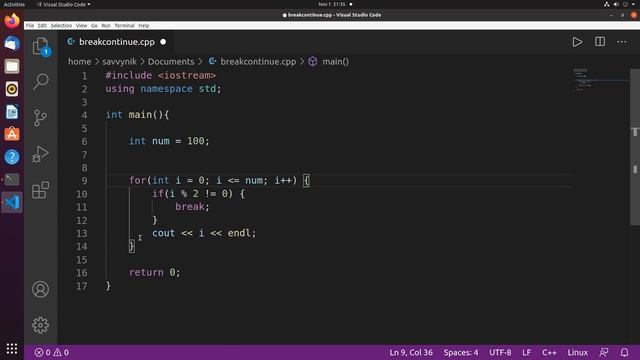The width and height of the screenshot is (640, 360).
Task: Place cursor on return 0 line
Action: click(x=154, y=272)
